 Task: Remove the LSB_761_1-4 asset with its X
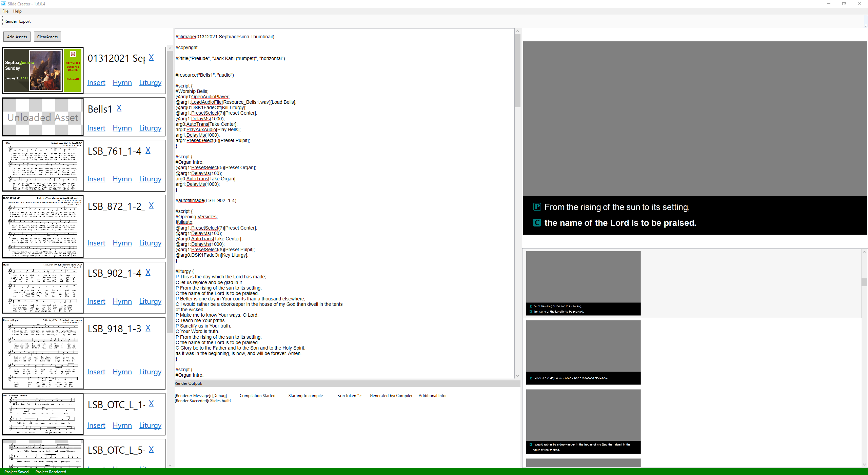(148, 150)
